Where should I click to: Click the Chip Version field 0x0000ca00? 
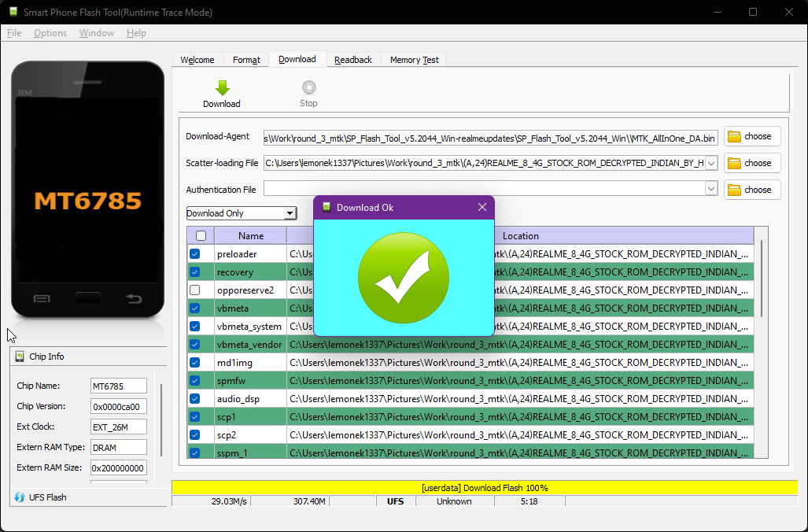119,406
